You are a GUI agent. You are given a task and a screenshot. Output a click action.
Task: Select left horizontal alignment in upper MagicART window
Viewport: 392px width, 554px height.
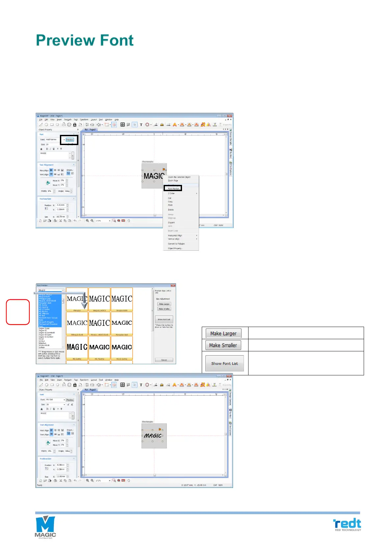pyautogui.click(x=51, y=170)
